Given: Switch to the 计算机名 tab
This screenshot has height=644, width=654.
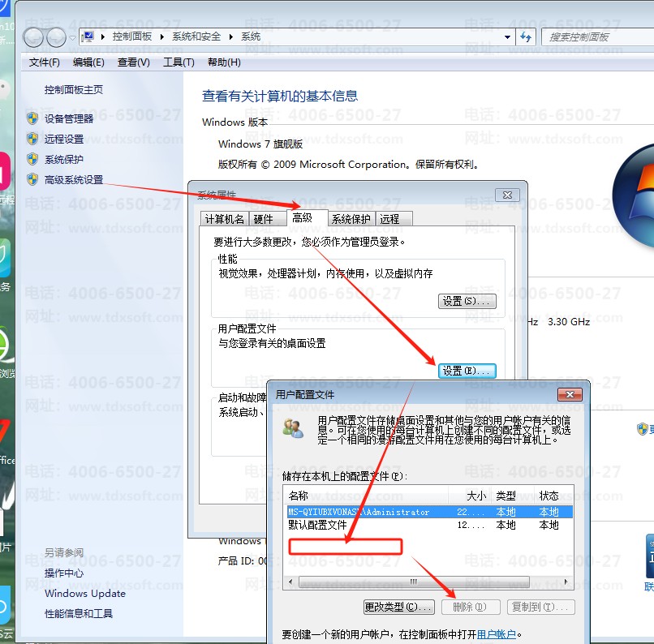Looking at the screenshot, I should [x=224, y=219].
